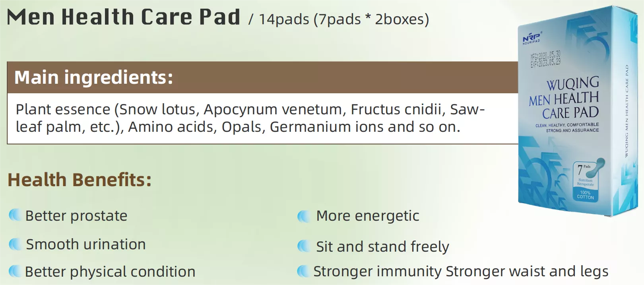
Task: Click the bullet icon beside Better prostate
Action: 15,215
